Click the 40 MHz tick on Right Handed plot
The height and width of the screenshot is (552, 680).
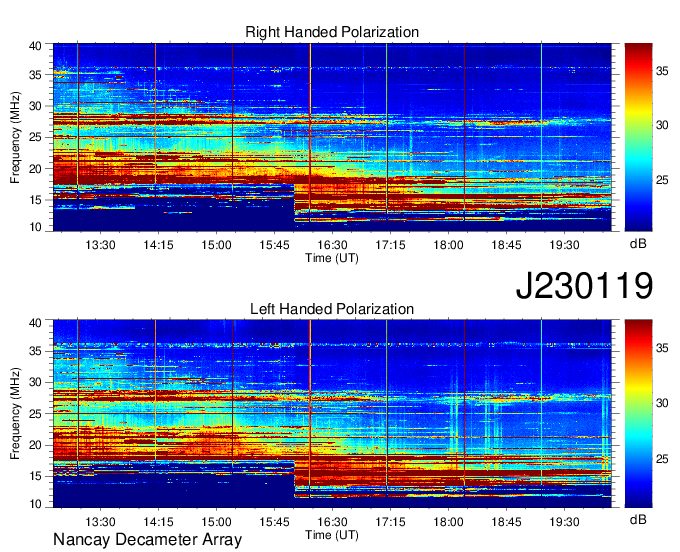pyautogui.click(x=35, y=46)
